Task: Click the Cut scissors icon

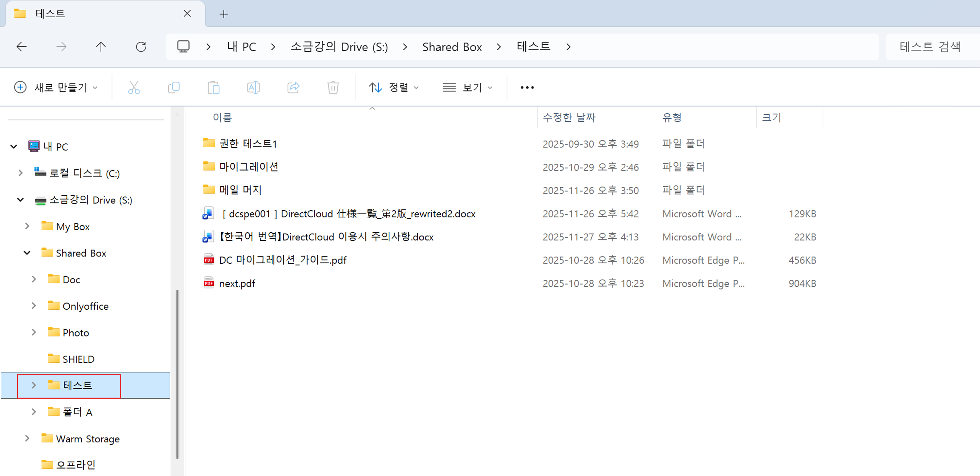Action: [x=134, y=88]
